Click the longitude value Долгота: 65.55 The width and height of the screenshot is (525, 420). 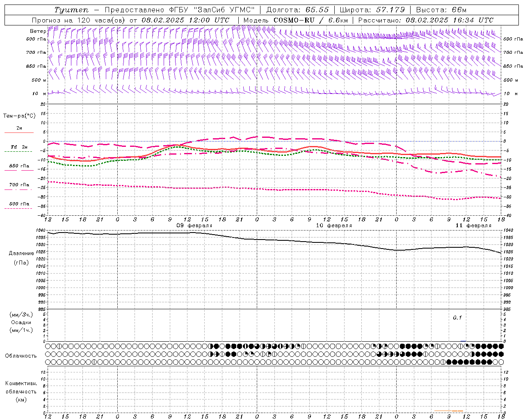pyautogui.click(x=298, y=10)
